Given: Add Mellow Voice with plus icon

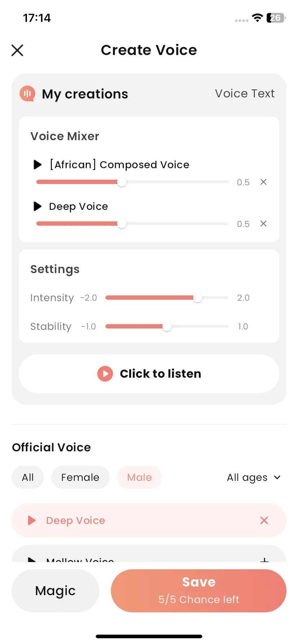Looking at the screenshot, I should [265, 560].
